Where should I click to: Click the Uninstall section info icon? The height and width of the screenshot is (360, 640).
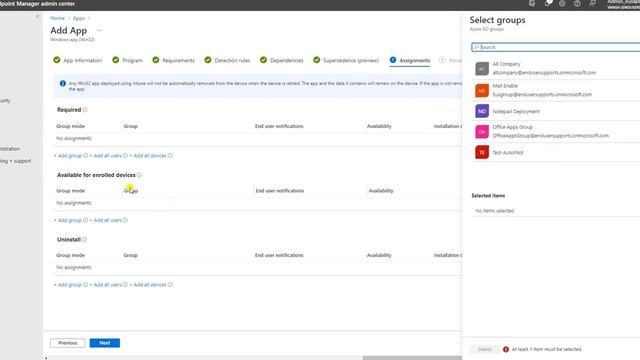[84, 240]
